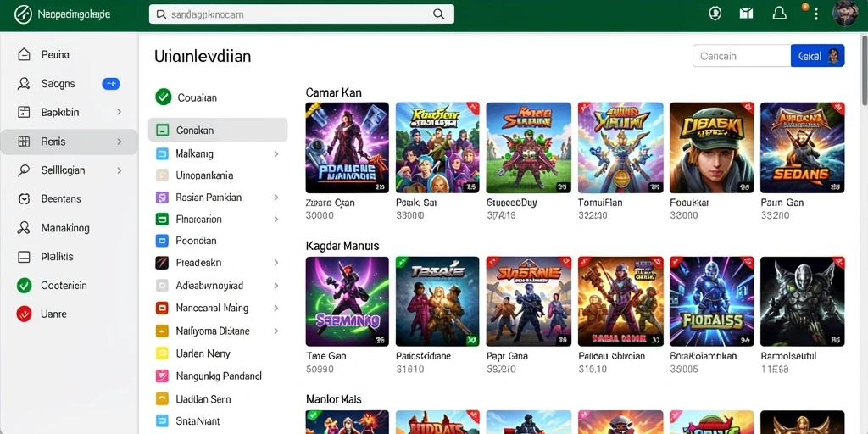Expand the Selllicgian sidebar chevron

coord(119,170)
